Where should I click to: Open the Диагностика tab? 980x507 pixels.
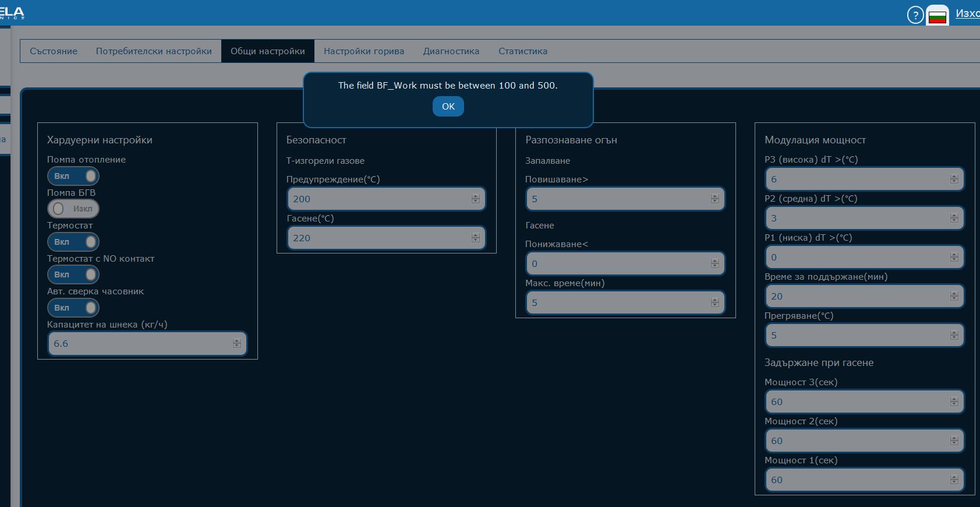(x=451, y=51)
